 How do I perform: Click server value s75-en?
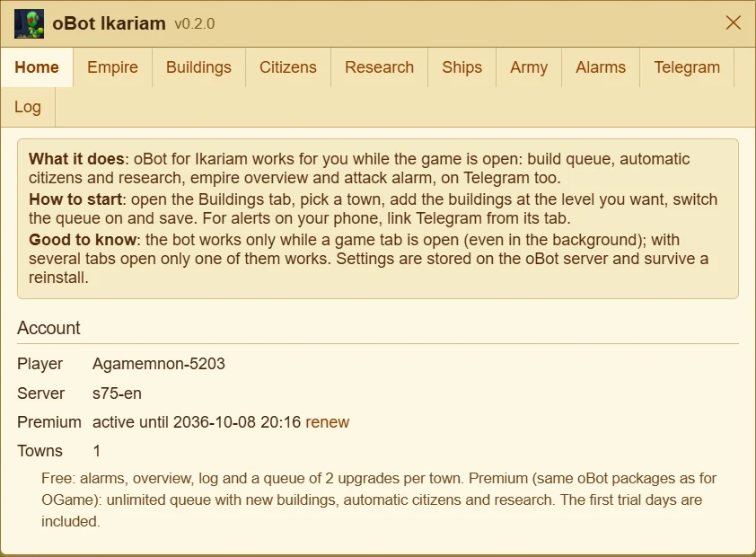[x=117, y=393]
